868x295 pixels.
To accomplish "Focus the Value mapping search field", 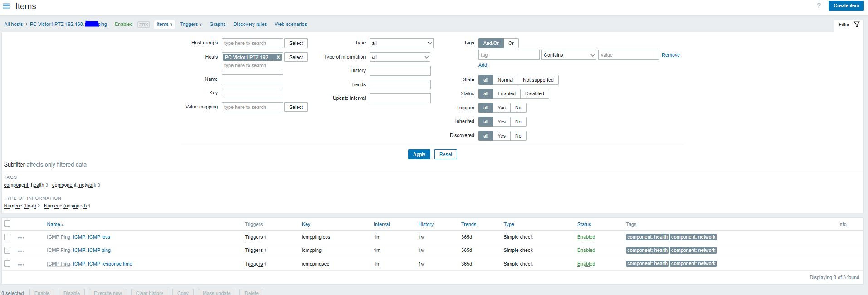I will [x=252, y=107].
